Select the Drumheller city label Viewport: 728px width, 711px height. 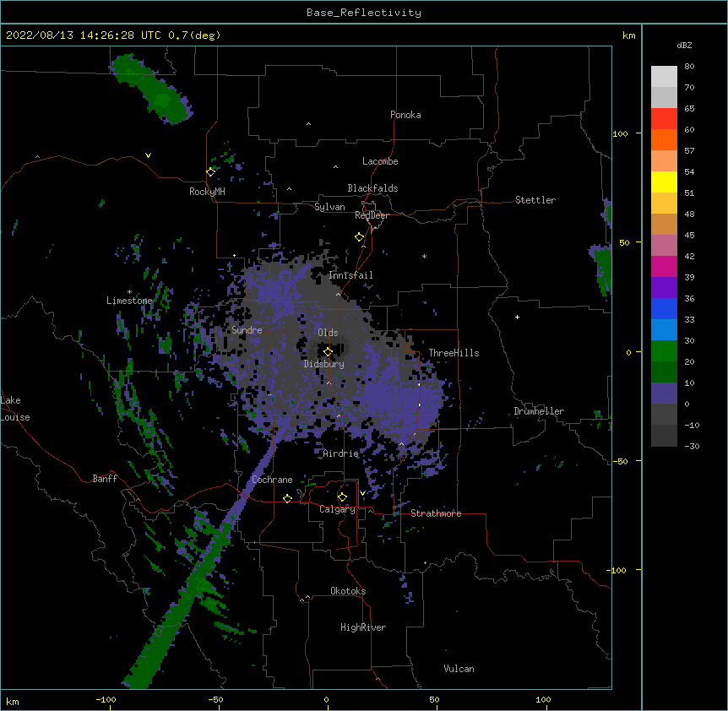coord(539,411)
